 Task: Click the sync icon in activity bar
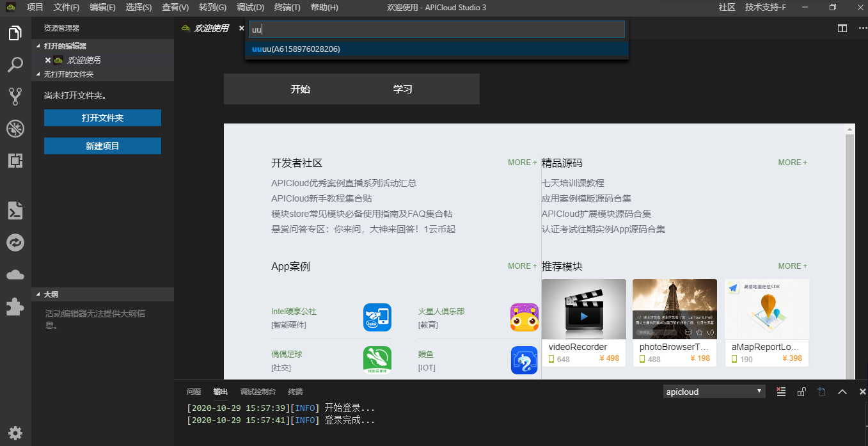click(x=15, y=243)
